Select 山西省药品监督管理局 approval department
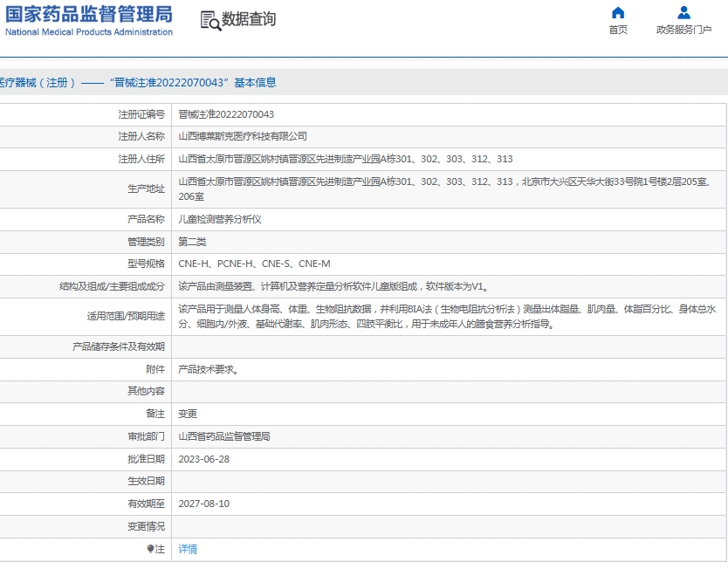728x569 pixels. (224, 436)
